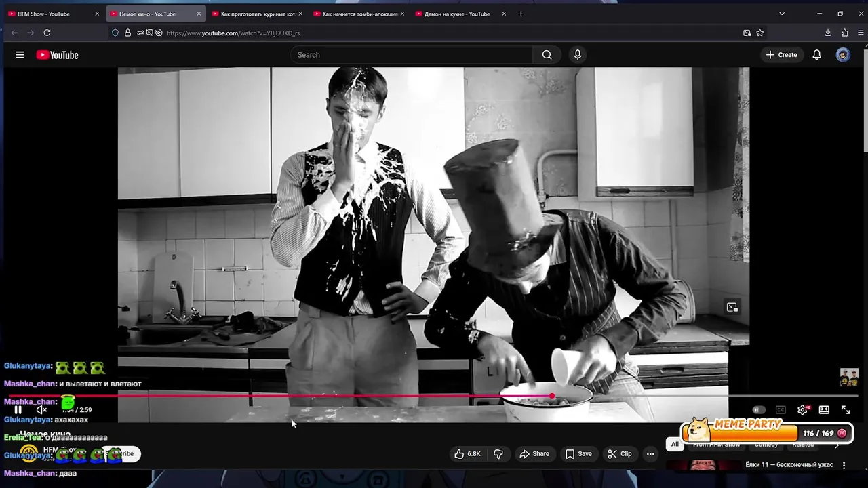Go forward in browser history
Image resolution: width=868 pixels, height=488 pixels.
[x=31, y=33]
